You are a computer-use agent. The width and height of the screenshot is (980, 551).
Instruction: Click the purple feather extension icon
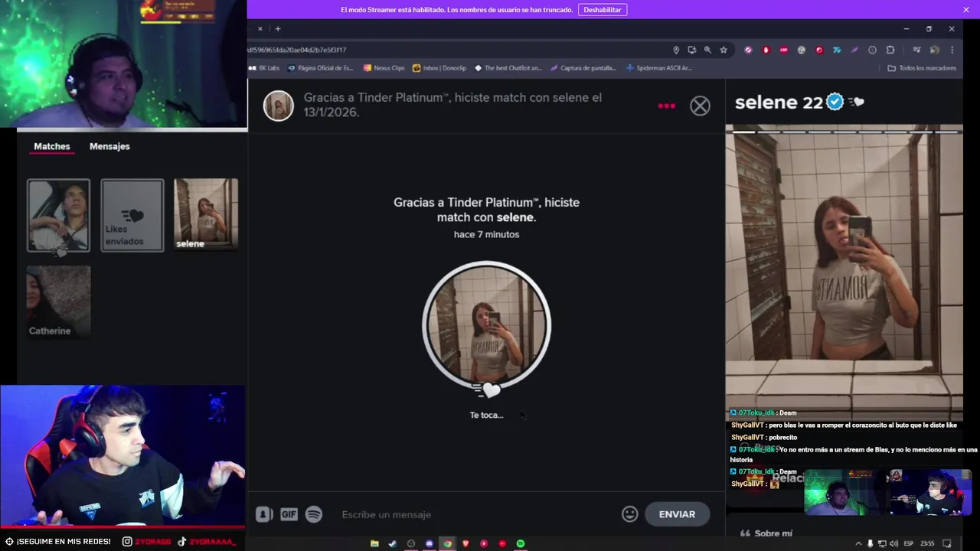point(854,50)
